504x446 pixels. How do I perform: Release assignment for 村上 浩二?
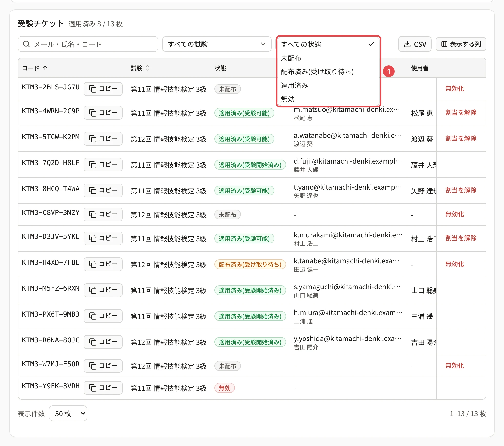461,238
